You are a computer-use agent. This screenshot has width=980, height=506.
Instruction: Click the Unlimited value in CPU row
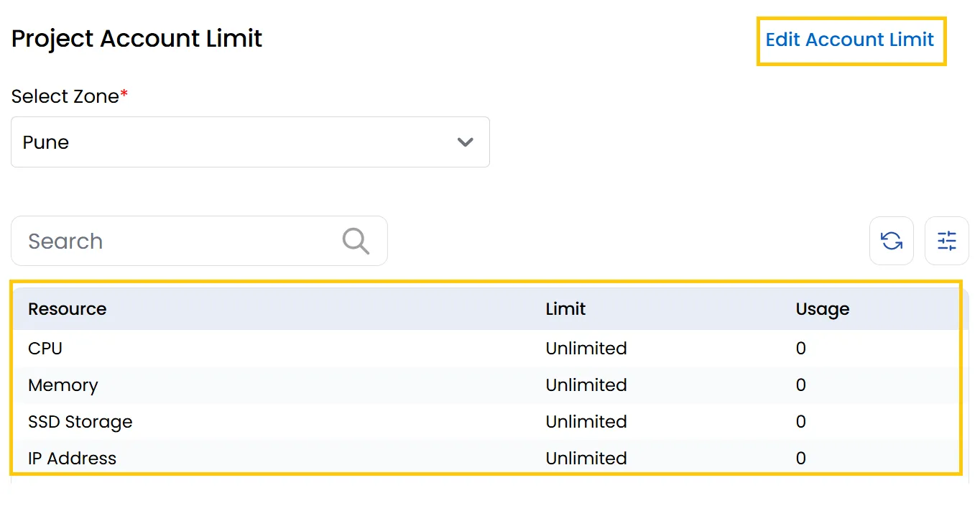coord(586,349)
